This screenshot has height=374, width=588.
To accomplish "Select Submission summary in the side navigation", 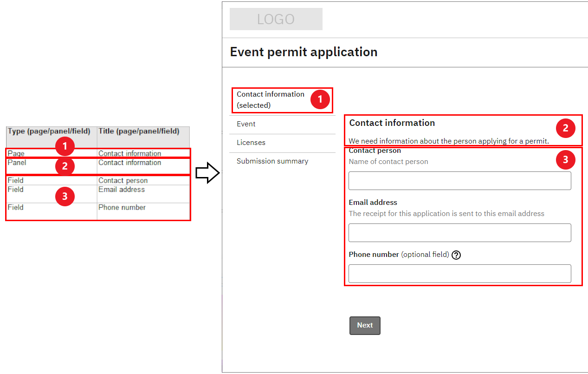I will 272,161.
